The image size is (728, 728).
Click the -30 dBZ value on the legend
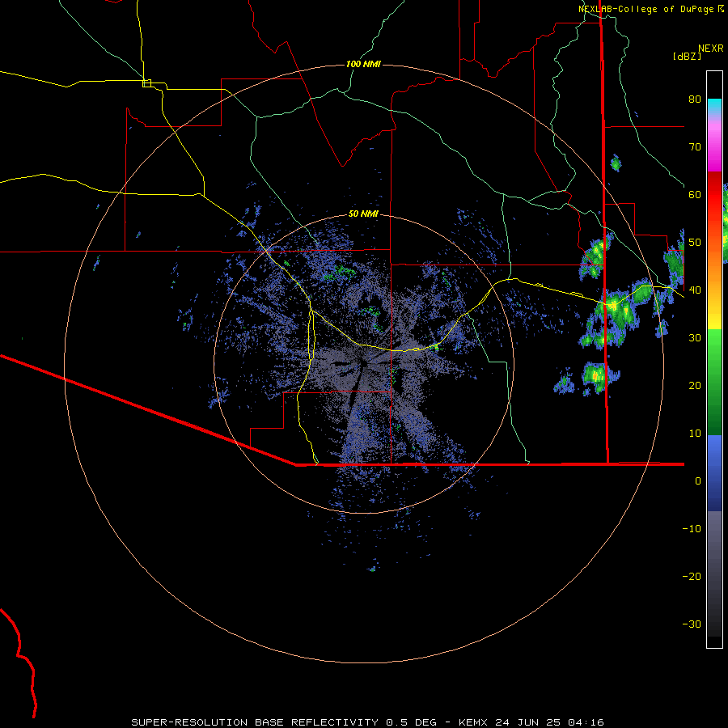pyautogui.click(x=692, y=624)
